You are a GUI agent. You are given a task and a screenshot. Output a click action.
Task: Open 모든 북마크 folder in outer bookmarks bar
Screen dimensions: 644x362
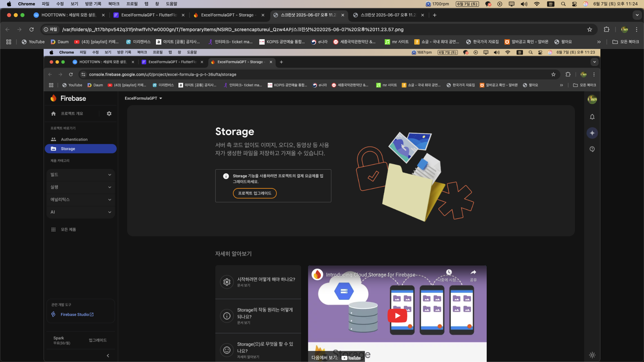(x=626, y=42)
